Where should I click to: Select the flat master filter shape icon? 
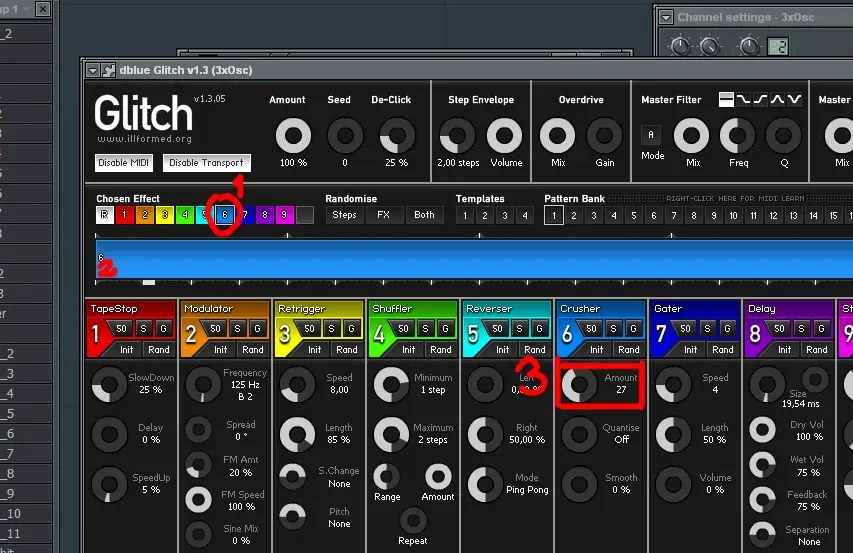[726, 100]
